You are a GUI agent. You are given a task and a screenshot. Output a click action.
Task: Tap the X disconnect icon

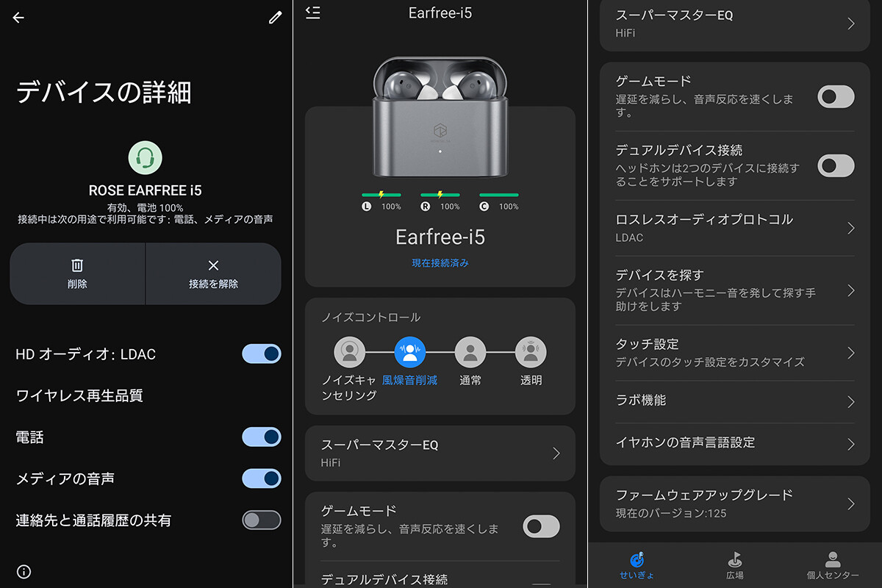click(213, 265)
